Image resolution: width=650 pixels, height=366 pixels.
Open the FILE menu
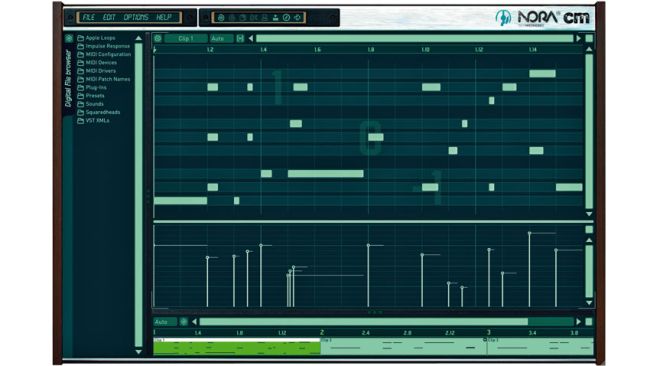[88, 17]
